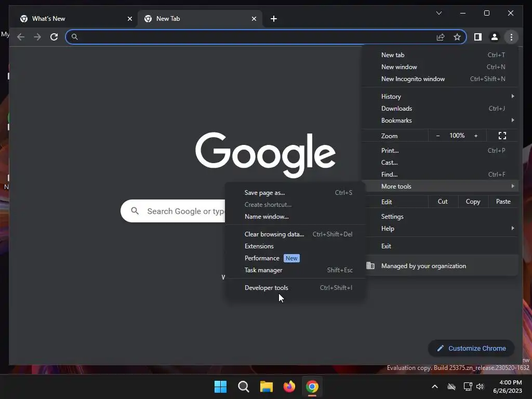Viewport: 532px width, 399px height.
Task: Click Managed by your organization
Action: 440,265
